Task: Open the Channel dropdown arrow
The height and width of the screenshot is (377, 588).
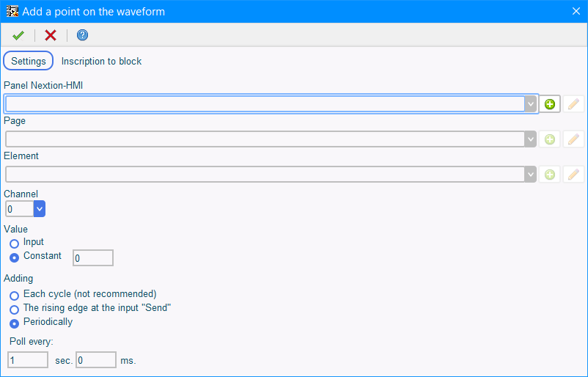Action: pos(40,209)
